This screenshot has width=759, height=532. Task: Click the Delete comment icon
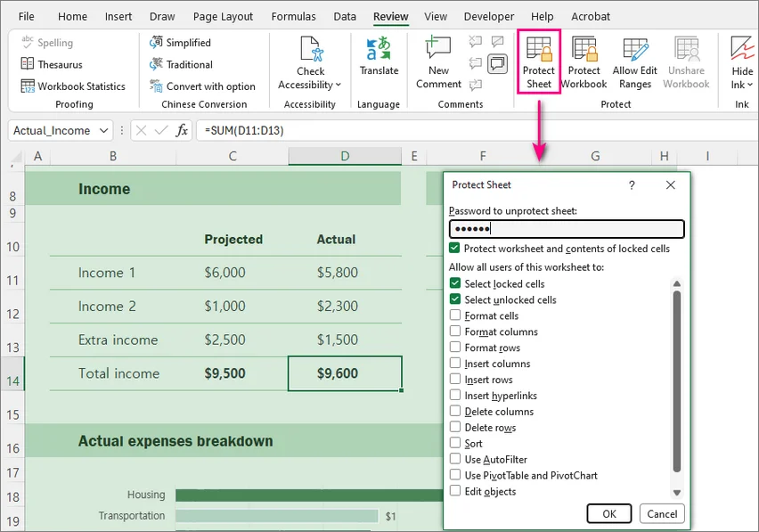tap(476, 41)
